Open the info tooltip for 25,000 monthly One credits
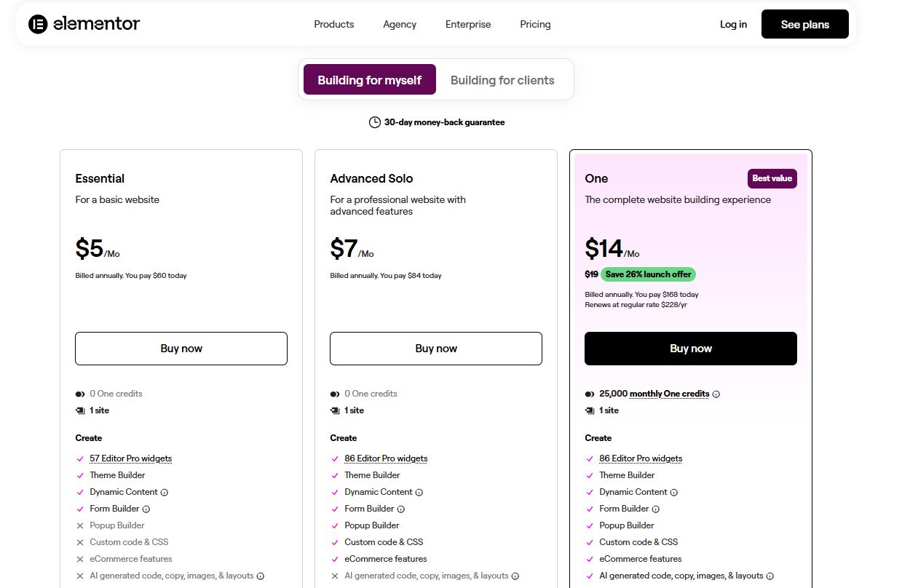Viewport: 902px width, 588px height. [716, 393]
